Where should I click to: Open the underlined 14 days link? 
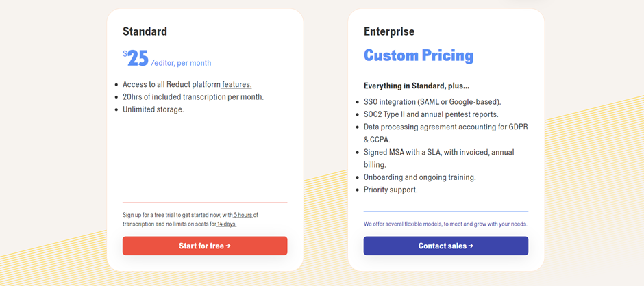click(x=226, y=224)
